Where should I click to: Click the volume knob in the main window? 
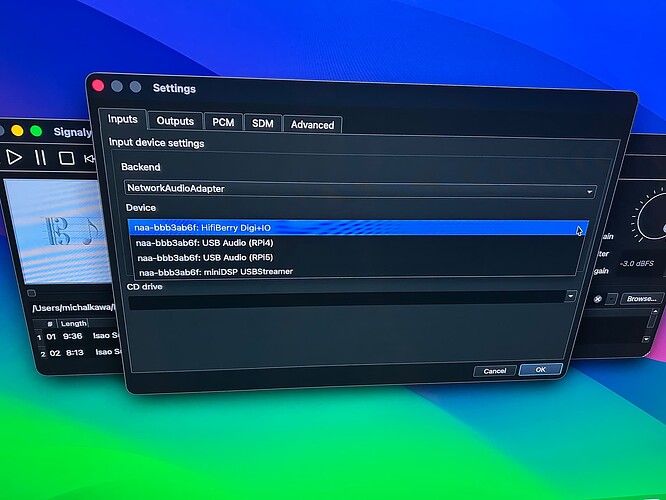654,218
